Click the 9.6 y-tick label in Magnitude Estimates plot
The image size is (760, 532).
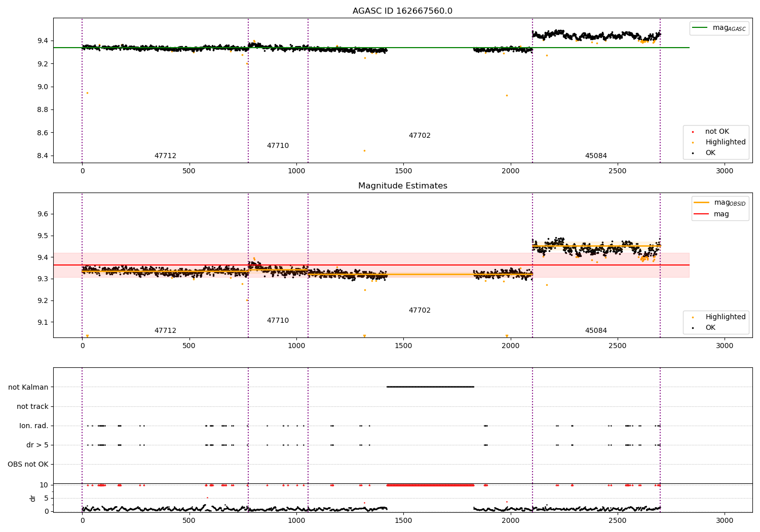[x=43, y=214]
